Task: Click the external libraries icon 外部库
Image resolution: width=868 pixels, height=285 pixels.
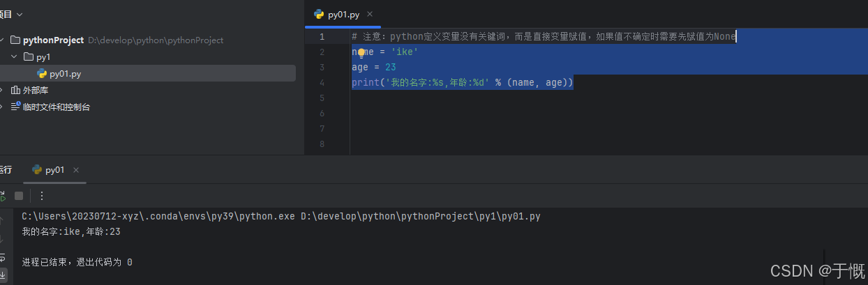Action: (15, 90)
